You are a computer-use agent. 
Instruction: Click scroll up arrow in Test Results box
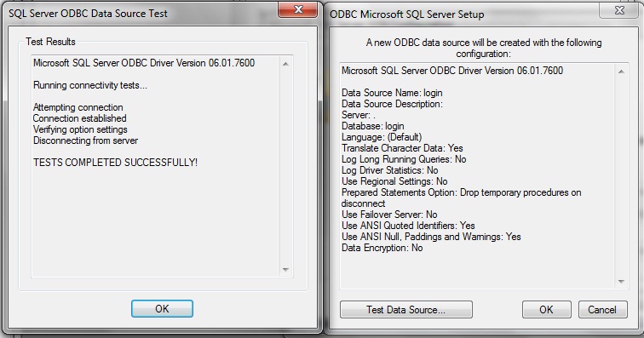[x=285, y=64]
